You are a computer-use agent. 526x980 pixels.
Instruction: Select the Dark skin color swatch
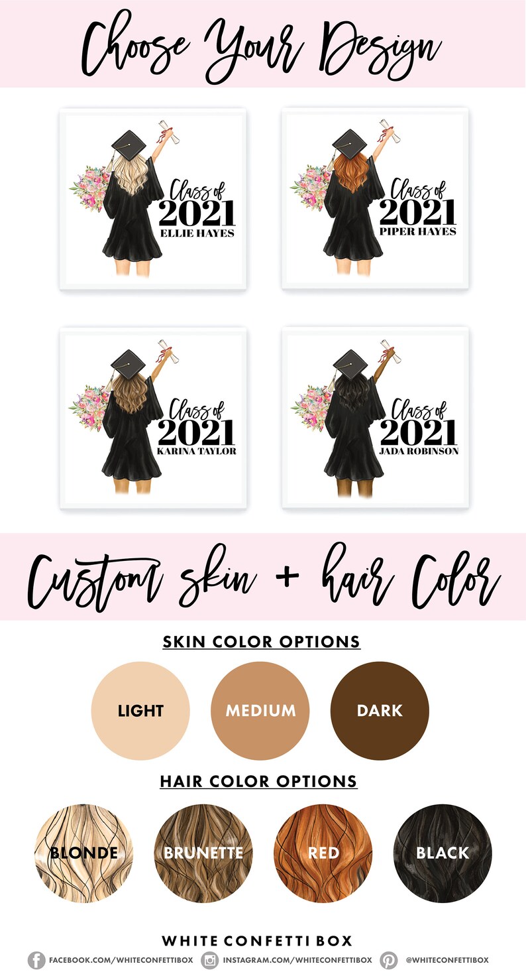[380, 711]
